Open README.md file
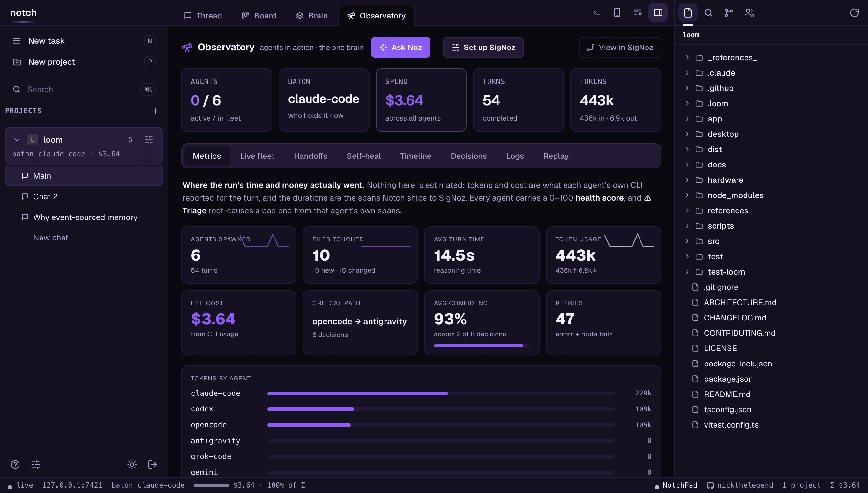The width and height of the screenshot is (868, 493). pos(727,394)
